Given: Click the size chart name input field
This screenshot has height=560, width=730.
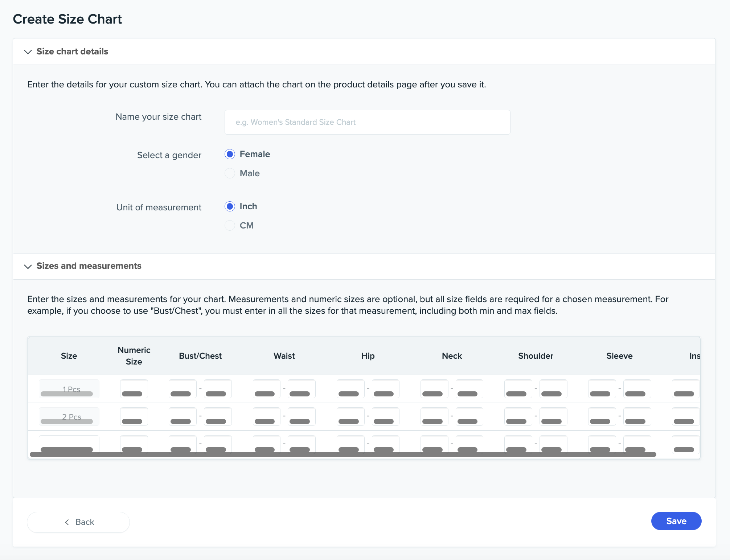Looking at the screenshot, I should (367, 122).
